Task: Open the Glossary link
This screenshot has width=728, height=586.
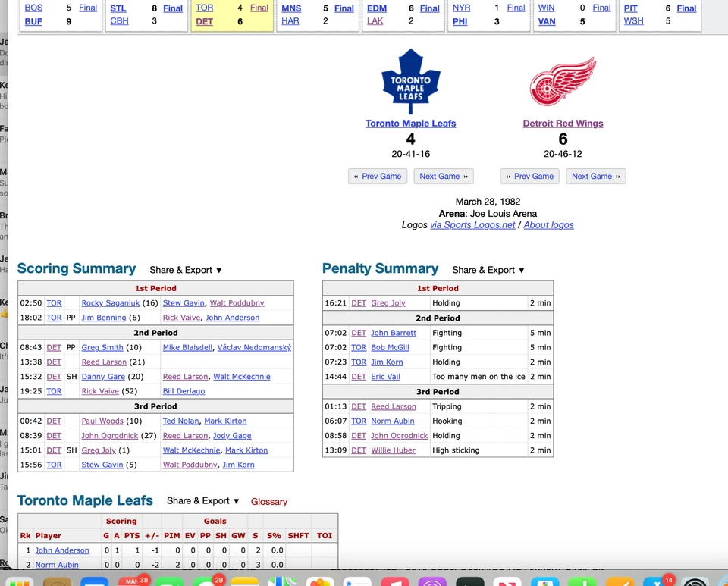Action: pyautogui.click(x=269, y=502)
